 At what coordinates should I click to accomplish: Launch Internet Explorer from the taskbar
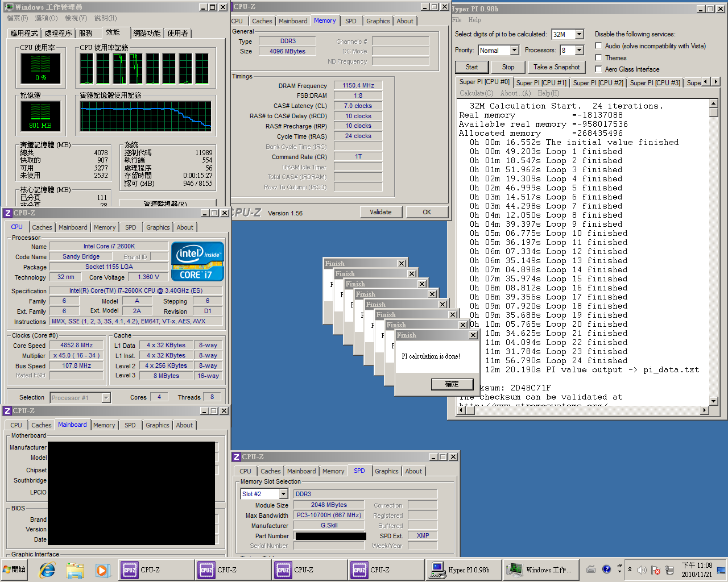click(x=47, y=569)
